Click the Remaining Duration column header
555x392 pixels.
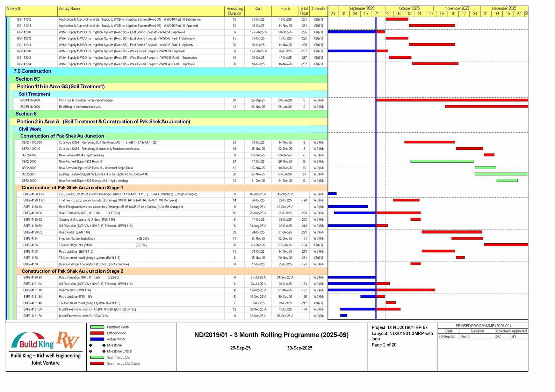pyautogui.click(x=234, y=11)
